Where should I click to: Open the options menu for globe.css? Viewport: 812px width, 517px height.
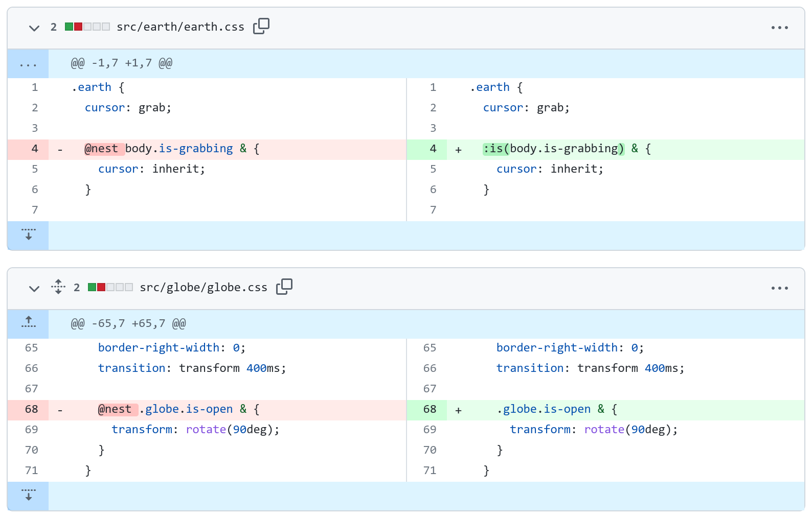pos(779,288)
